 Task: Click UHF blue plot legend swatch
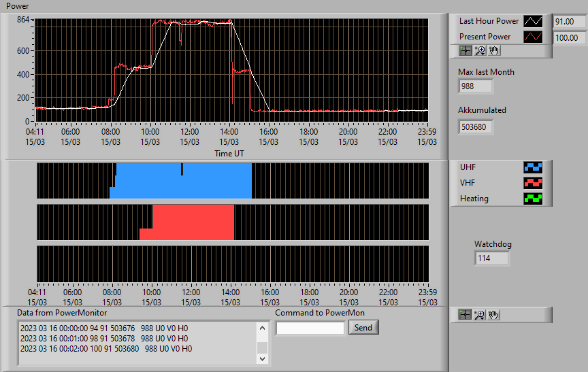click(533, 167)
